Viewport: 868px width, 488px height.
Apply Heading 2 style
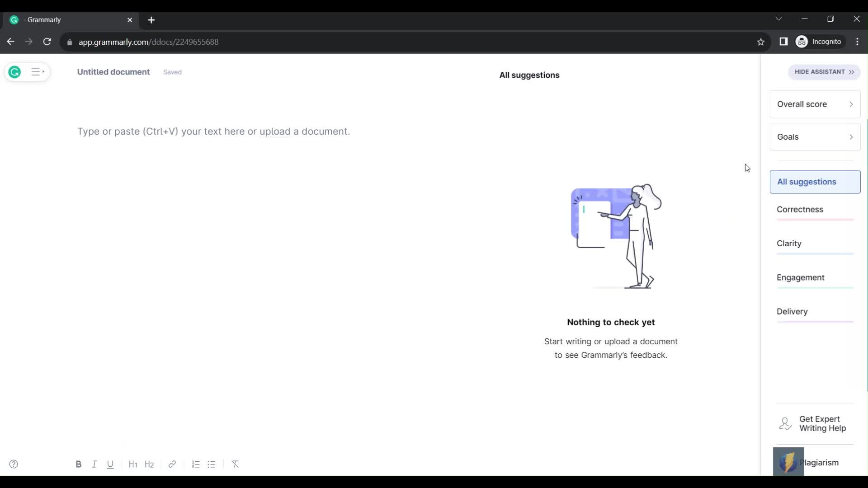[x=149, y=464]
